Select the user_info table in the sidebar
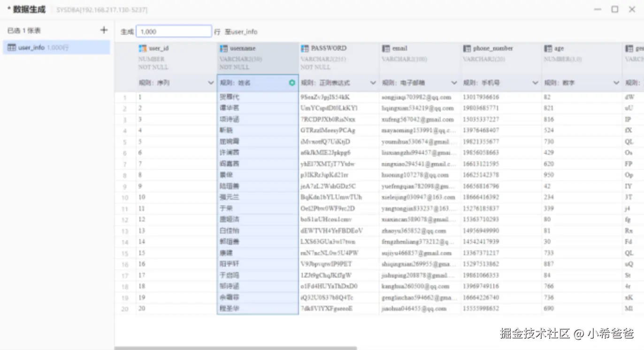The height and width of the screenshot is (350, 644). (x=56, y=47)
